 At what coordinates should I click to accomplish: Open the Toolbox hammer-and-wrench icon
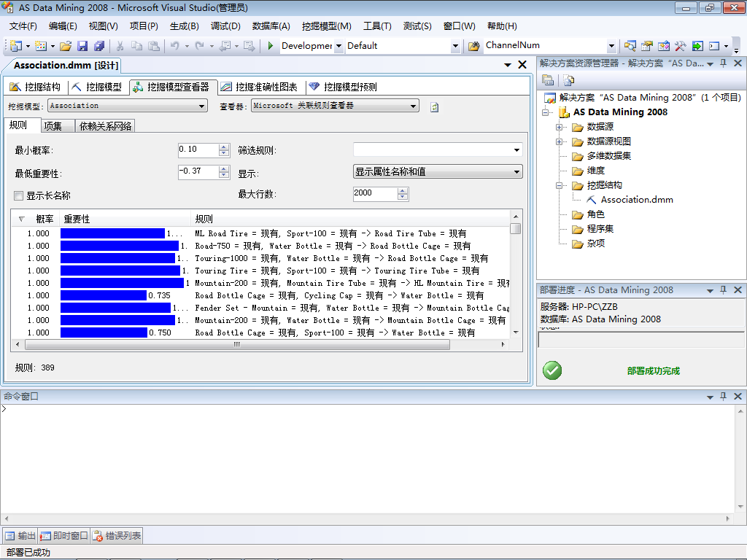click(681, 46)
